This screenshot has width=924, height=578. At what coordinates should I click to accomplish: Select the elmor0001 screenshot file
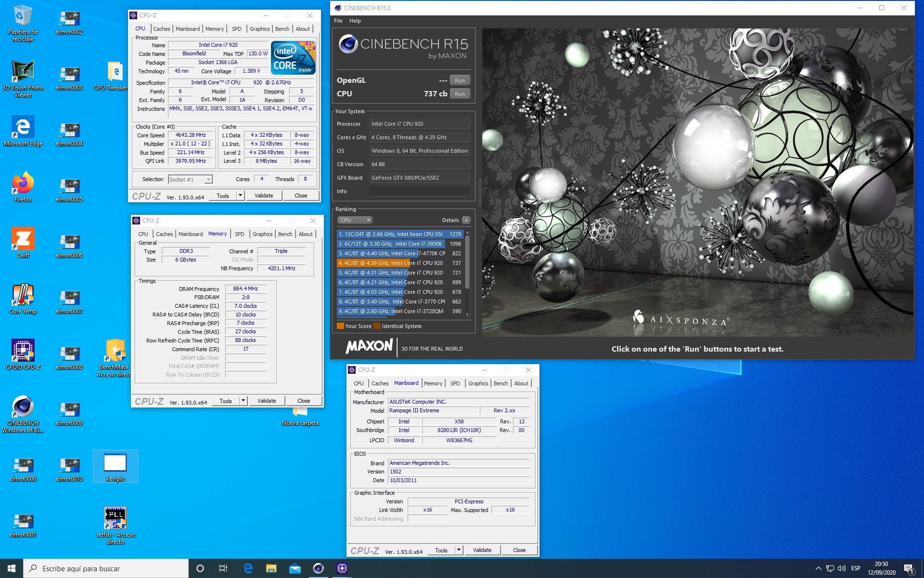point(23,526)
